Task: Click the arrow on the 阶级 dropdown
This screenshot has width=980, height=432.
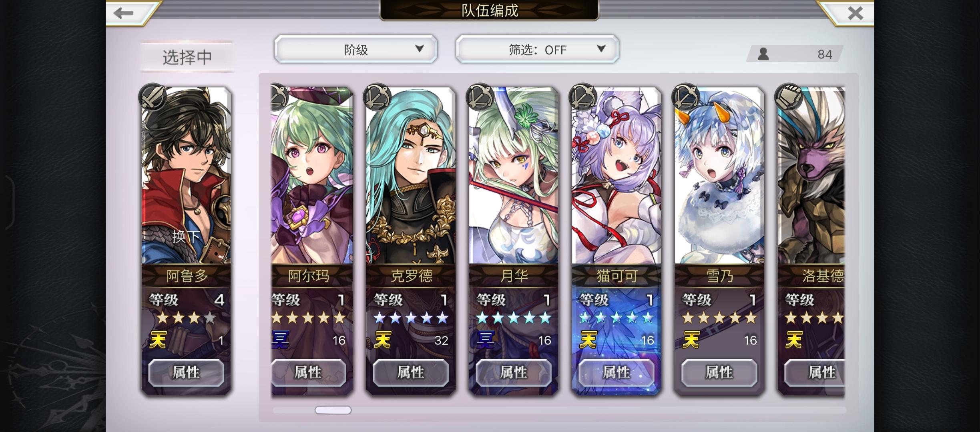Action: click(419, 49)
